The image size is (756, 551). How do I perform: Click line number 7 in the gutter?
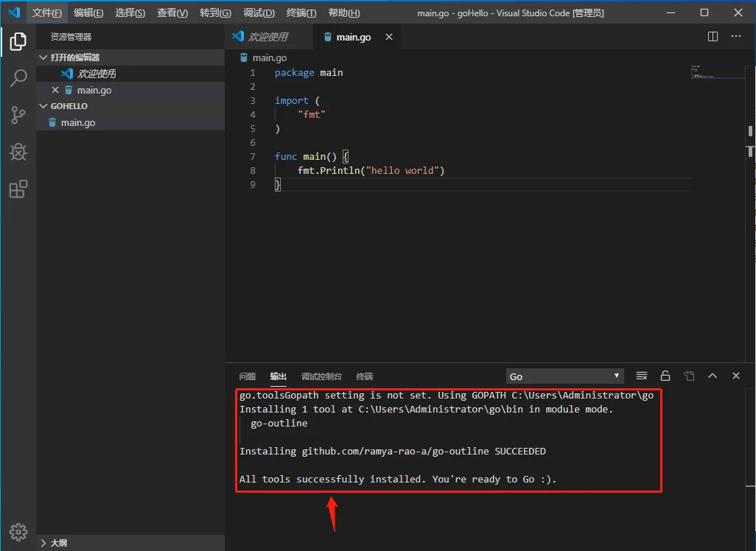(253, 157)
